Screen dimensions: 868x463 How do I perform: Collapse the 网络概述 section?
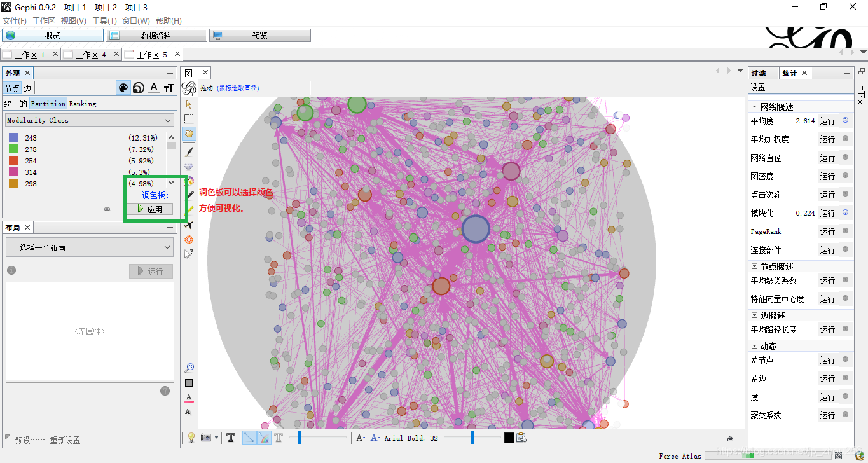coord(755,107)
